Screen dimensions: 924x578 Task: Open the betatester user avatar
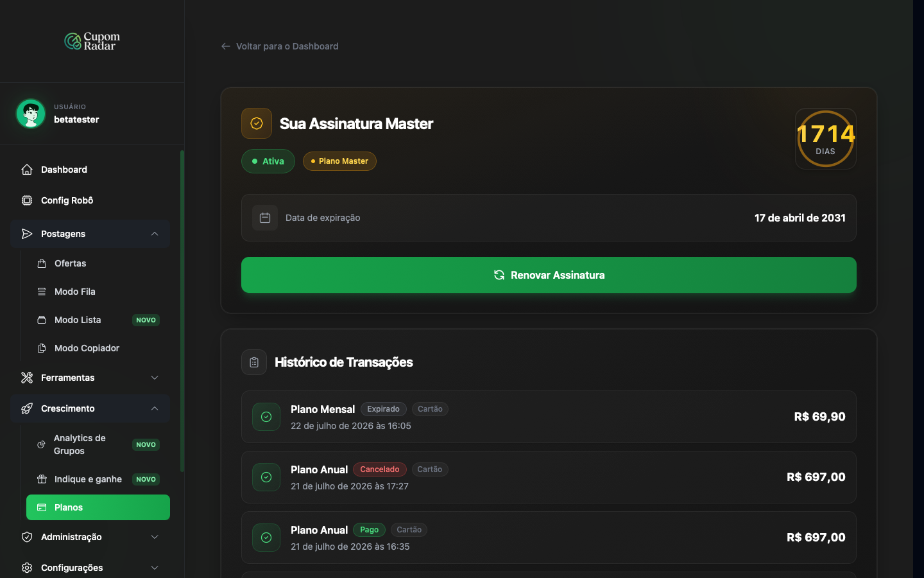click(31, 114)
